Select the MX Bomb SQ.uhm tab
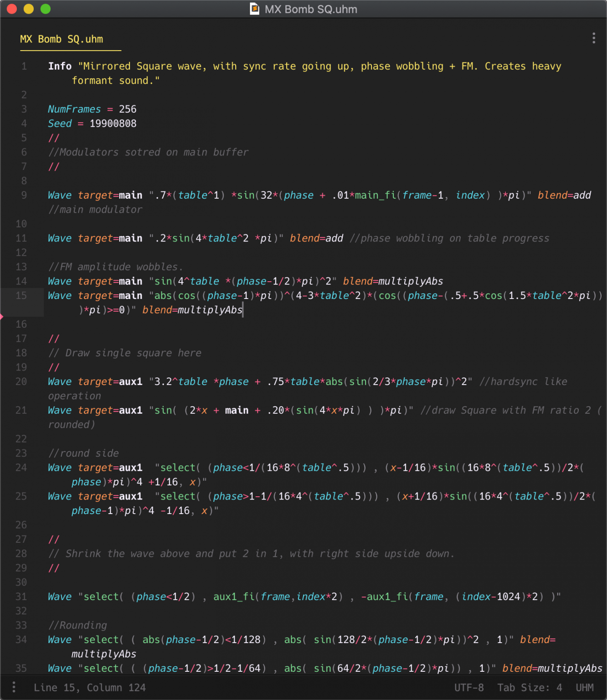Screen dimensions: 607x700 pos(62,39)
